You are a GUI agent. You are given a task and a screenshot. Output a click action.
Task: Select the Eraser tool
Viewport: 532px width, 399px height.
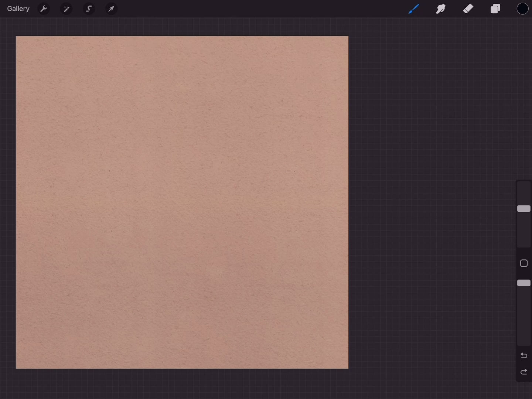tap(468, 8)
